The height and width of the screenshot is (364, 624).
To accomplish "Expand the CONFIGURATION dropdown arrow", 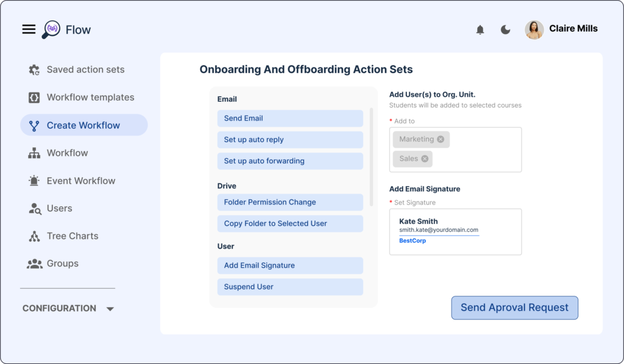I will pyautogui.click(x=110, y=309).
